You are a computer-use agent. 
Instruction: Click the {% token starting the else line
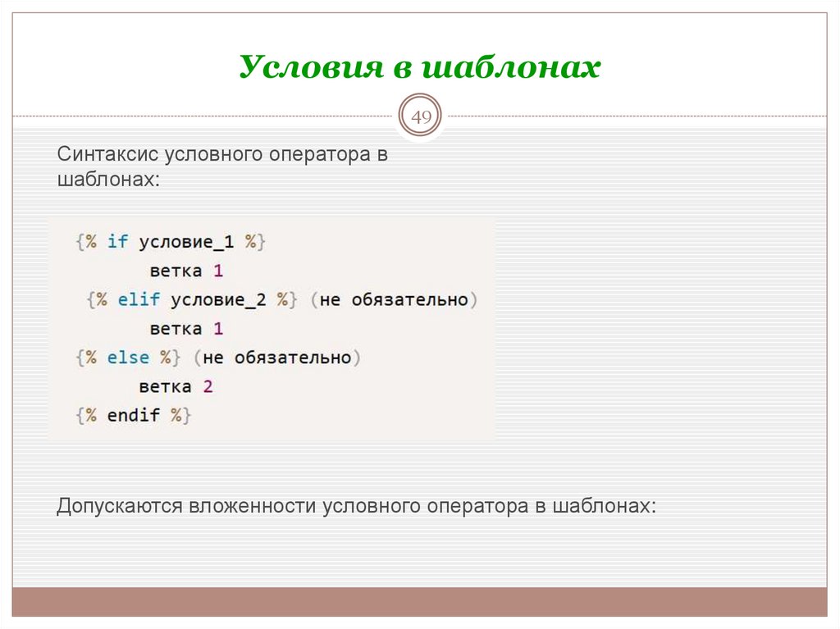tap(88, 357)
